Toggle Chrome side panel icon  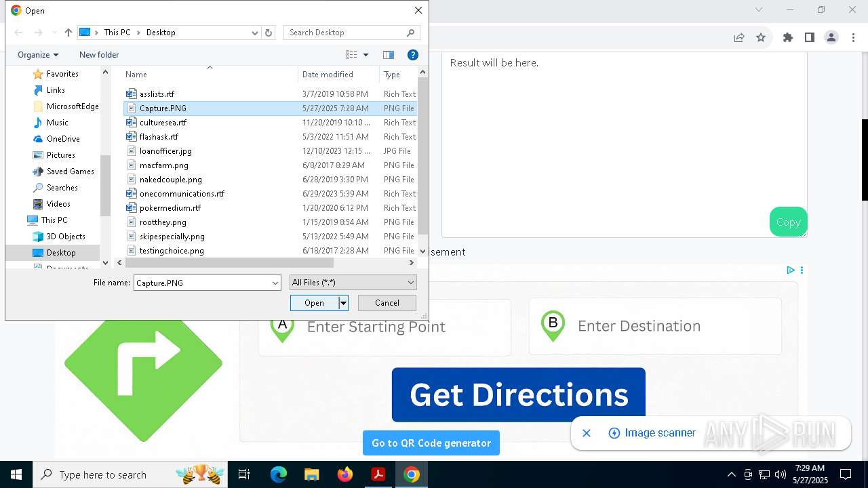point(809,38)
